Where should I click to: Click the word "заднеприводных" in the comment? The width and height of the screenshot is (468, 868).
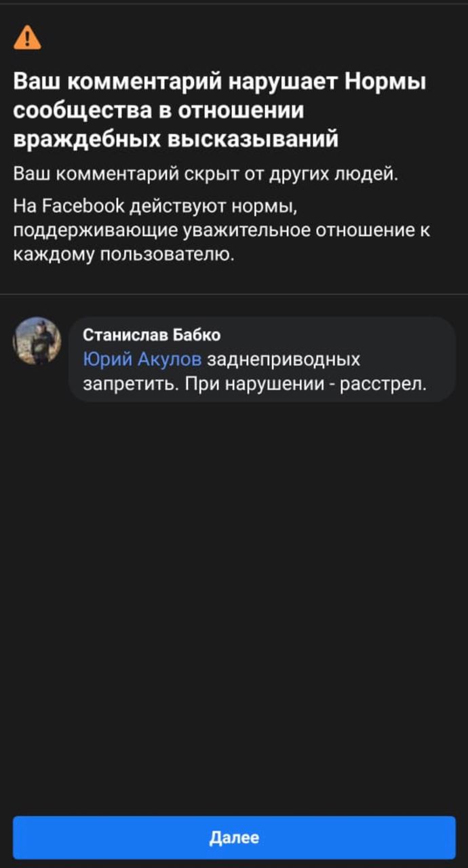[x=284, y=359]
